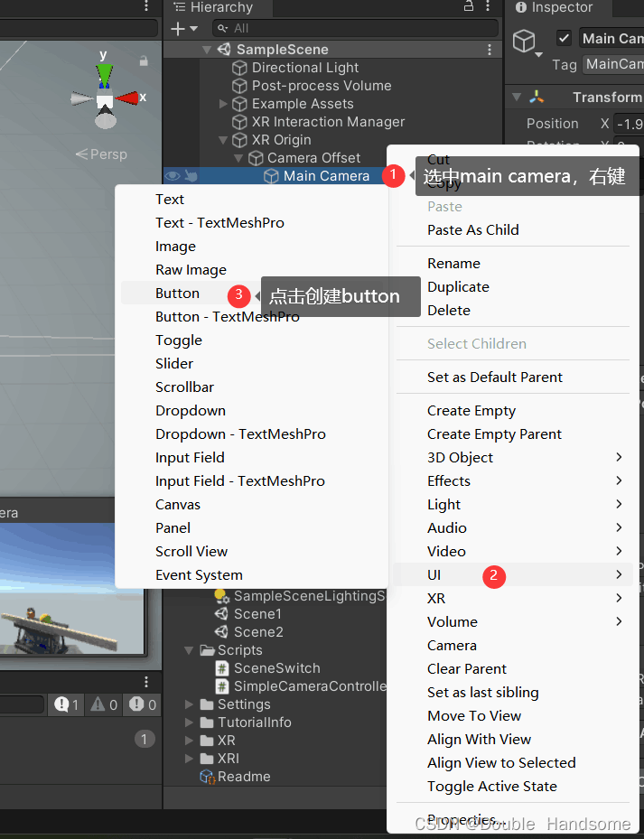
Task: Choose Canvas in UI submenu
Action: point(178,505)
